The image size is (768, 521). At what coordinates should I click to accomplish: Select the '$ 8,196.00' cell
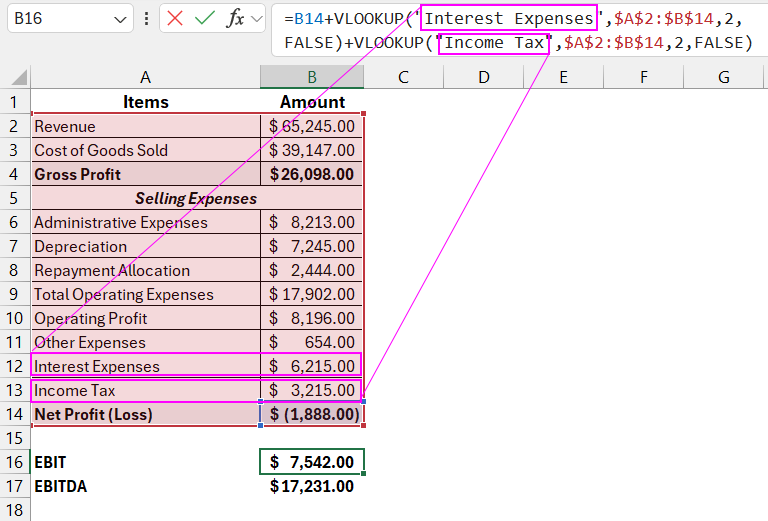tap(312, 318)
